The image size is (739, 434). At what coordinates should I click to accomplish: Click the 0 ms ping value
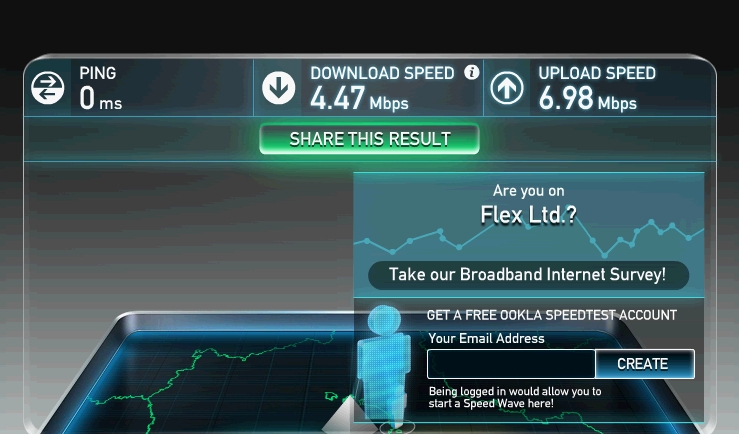[x=100, y=99]
